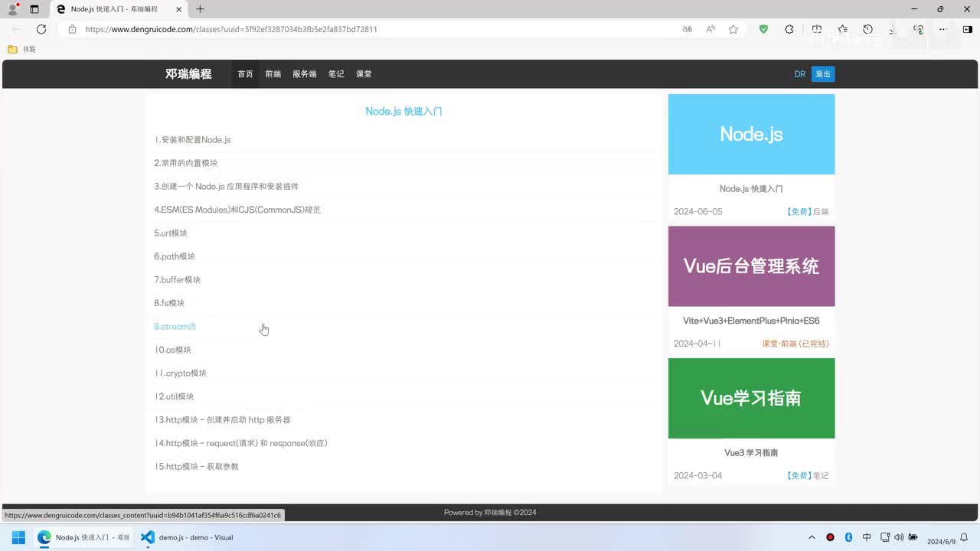View site information lock icon
This screenshot has width=980, height=551.
[x=72, y=29]
